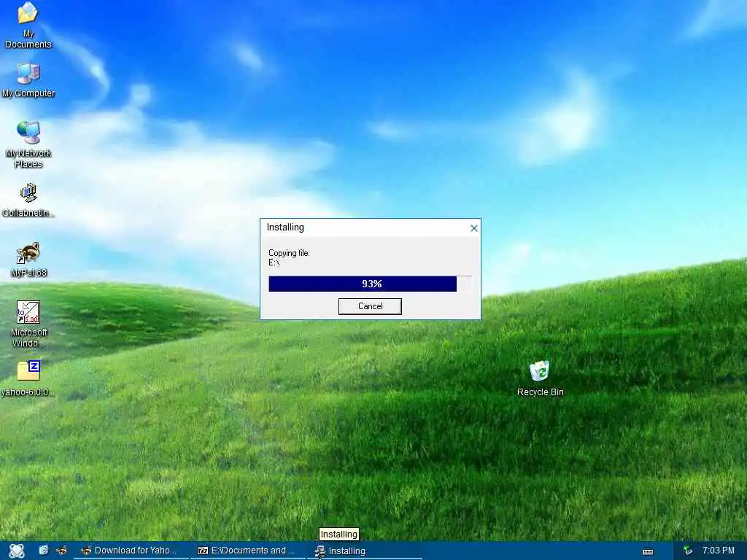The width and height of the screenshot is (747, 560).
Task: Switch to Download for Yaho... taskbar window
Action: [x=130, y=551]
